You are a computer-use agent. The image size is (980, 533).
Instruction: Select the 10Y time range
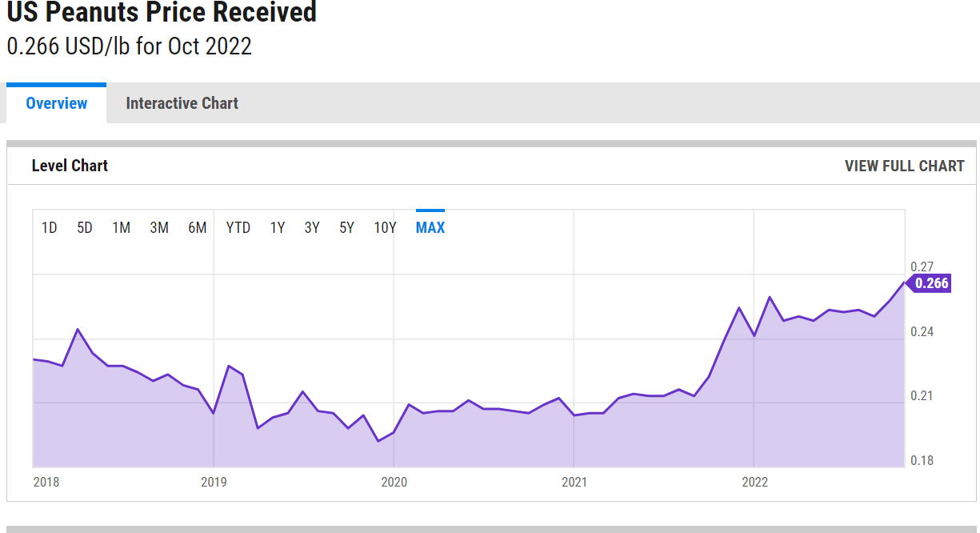click(385, 227)
